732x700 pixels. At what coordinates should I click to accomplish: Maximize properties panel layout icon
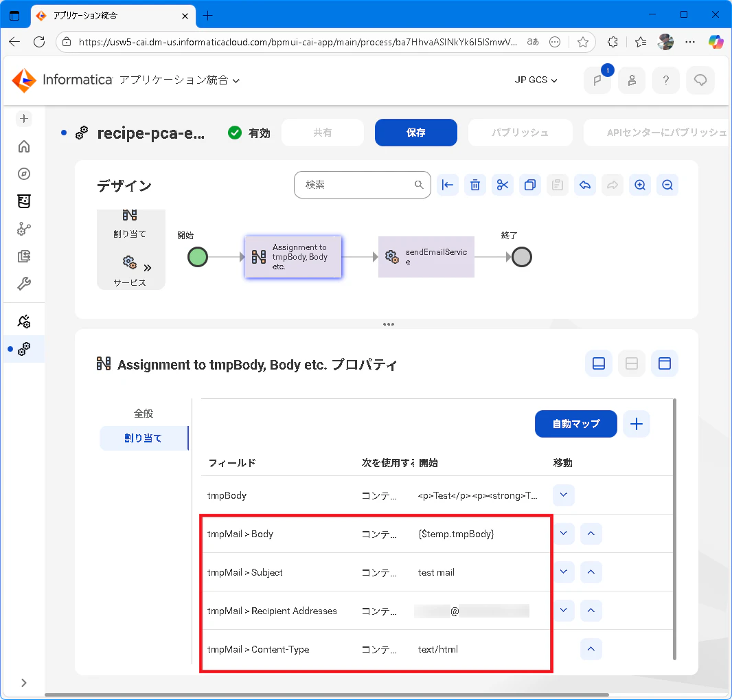coord(664,363)
